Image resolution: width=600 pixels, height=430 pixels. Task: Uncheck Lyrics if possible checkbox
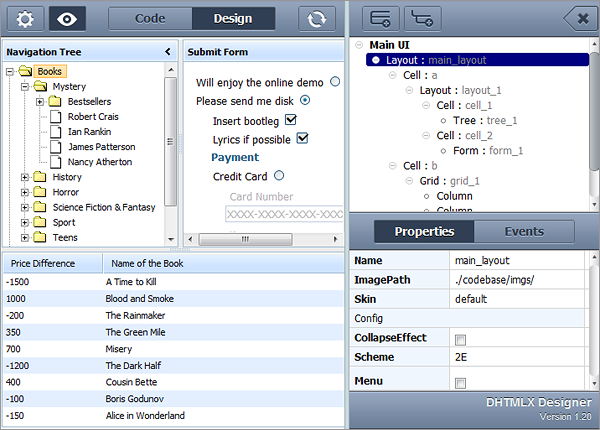point(303,138)
